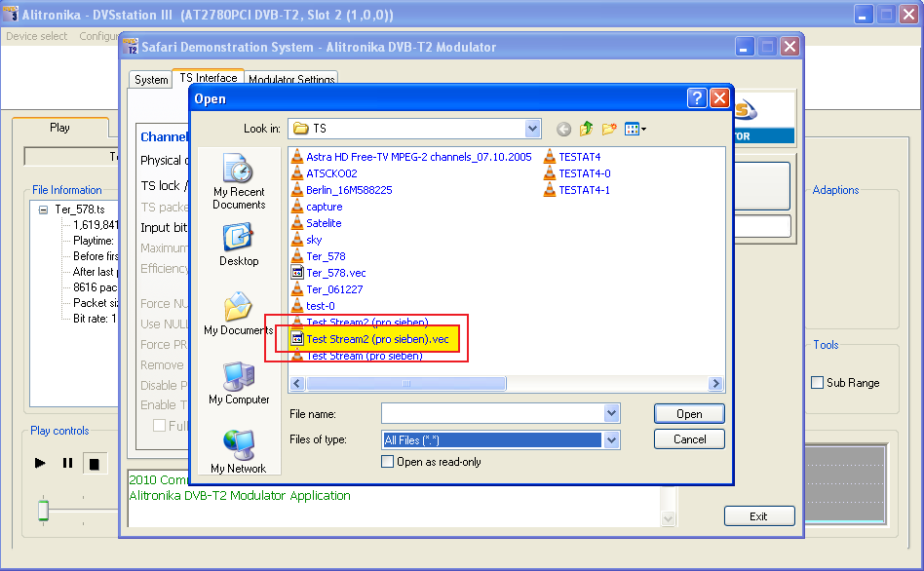Image resolution: width=924 pixels, height=571 pixels.
Task: Select file name Ter_578.vec
Action: [x=336, y=273]
